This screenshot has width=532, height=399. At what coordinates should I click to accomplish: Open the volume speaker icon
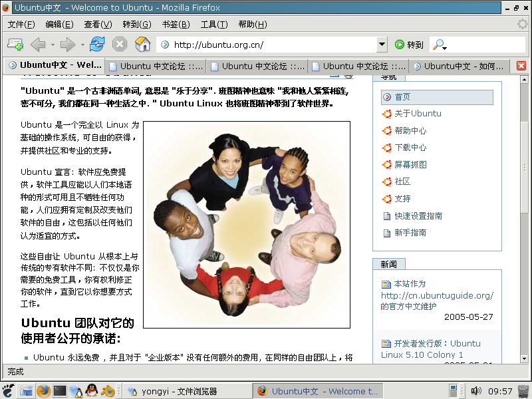[x=476, y=391]
